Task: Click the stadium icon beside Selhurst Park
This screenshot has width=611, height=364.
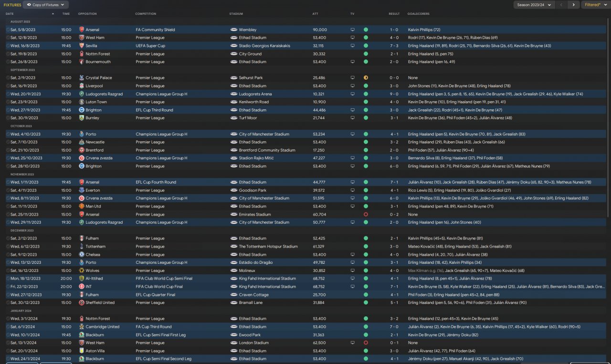Action: [x=234, y=78]
